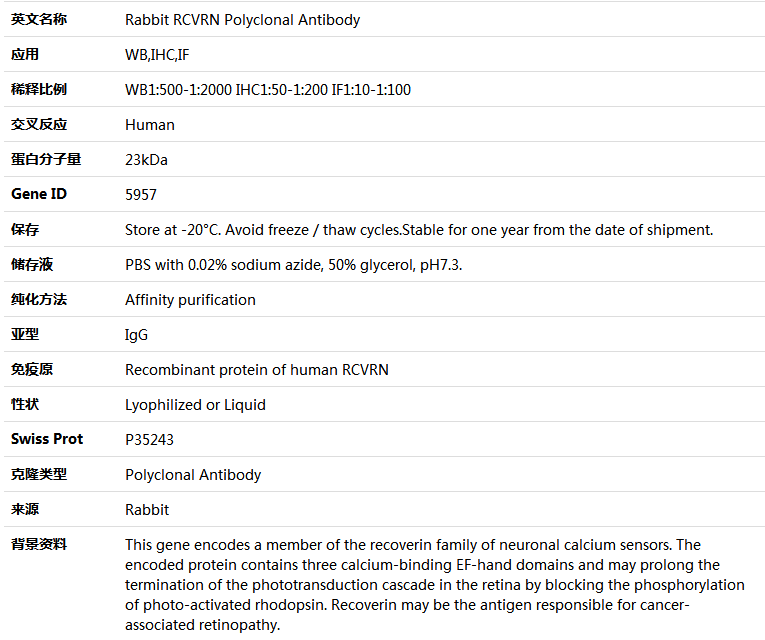
Task: Click the isotype value 'IgG'
Action: coord(136,335)
